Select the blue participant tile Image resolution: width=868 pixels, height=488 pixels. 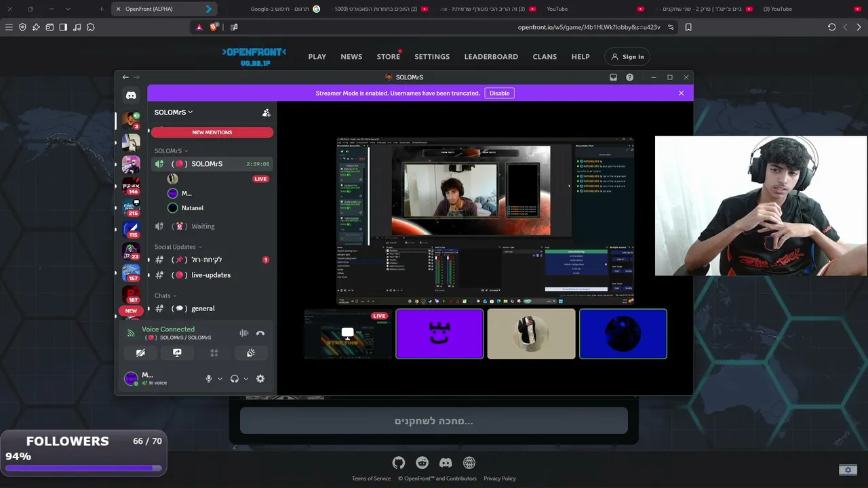pos(623,334)
